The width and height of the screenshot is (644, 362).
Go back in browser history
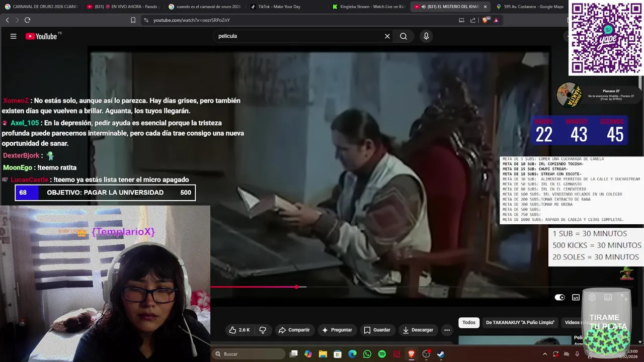tap(7, 20)
